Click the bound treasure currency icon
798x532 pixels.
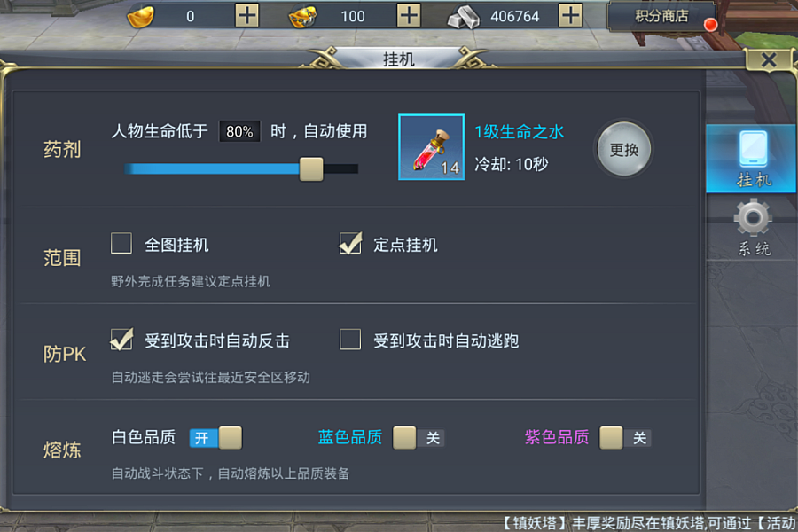tap(302, 17)
